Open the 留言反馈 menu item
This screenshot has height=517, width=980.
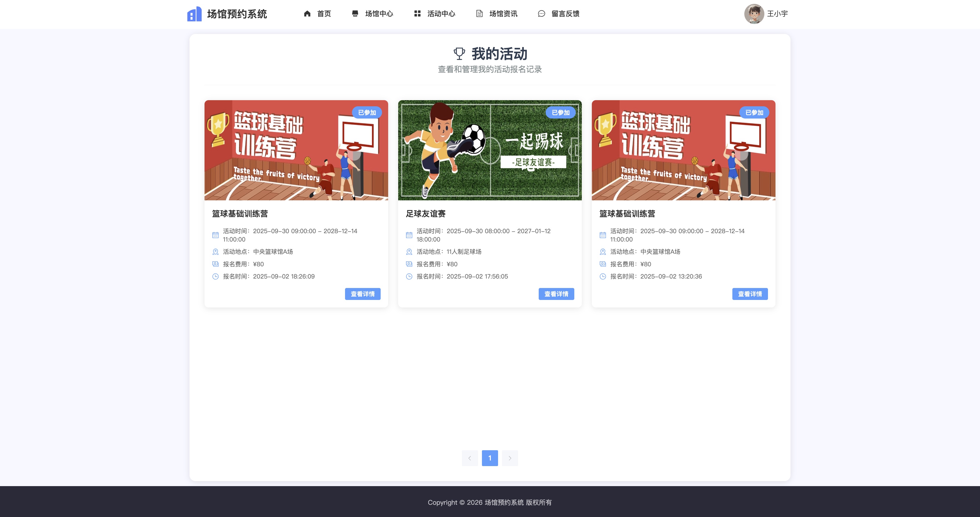(558, 14)
